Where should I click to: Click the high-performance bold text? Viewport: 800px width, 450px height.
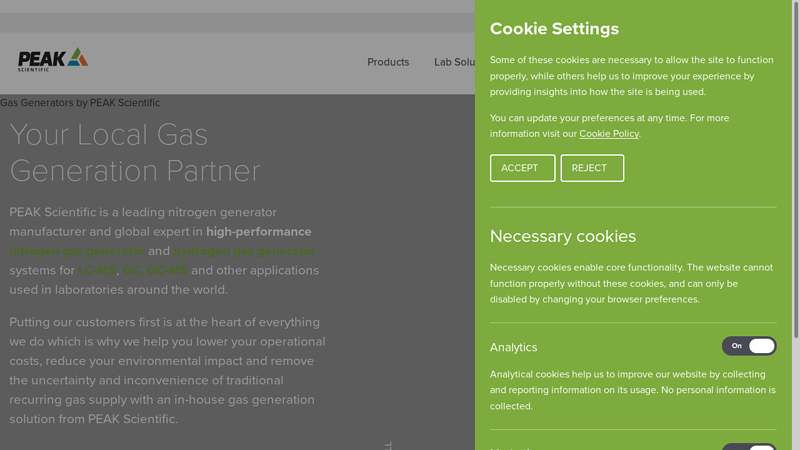pyautogui.click(x=259, y=232)
